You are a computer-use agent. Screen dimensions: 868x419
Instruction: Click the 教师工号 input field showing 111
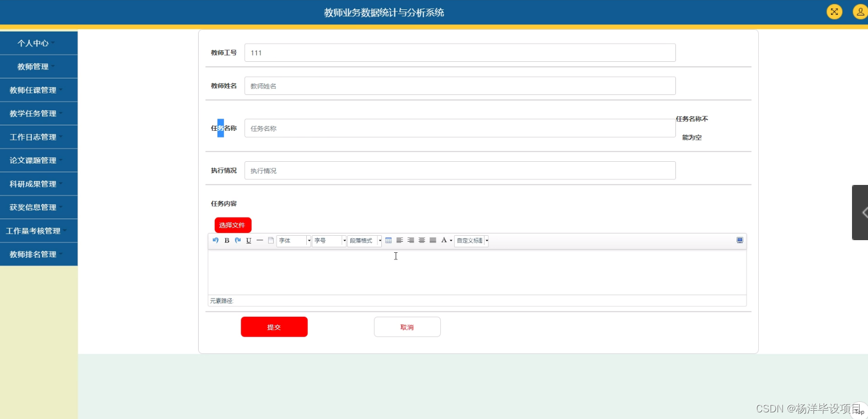(460, 52)
